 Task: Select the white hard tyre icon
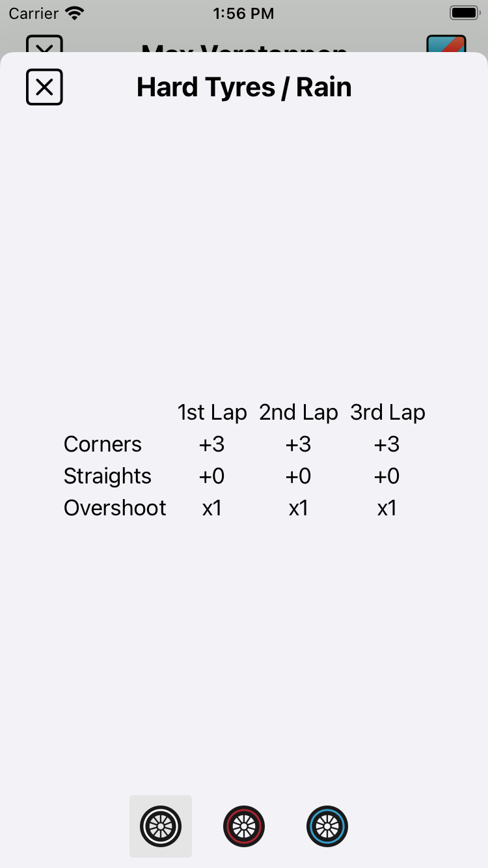point(161,826)
